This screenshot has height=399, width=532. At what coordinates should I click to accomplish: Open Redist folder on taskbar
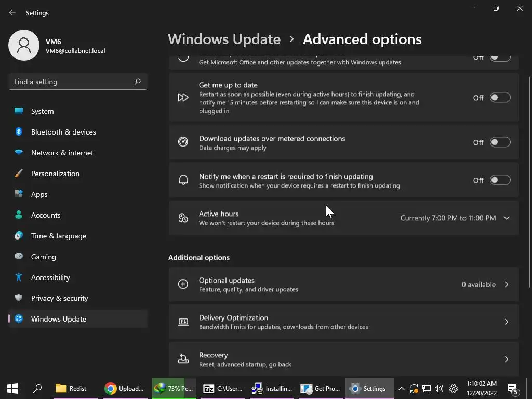tap(76, 389)
